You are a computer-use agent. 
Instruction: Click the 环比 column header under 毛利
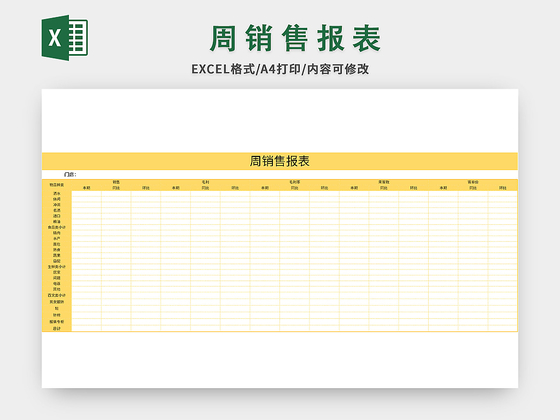click(235, 188)
